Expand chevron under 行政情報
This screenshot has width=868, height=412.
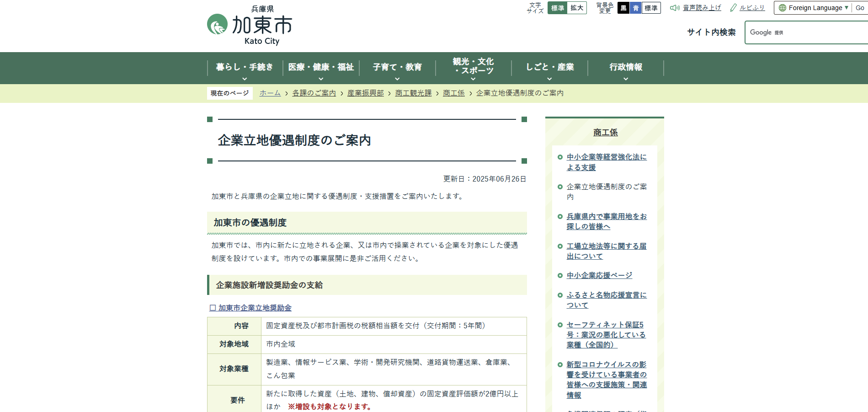(626, 79)
